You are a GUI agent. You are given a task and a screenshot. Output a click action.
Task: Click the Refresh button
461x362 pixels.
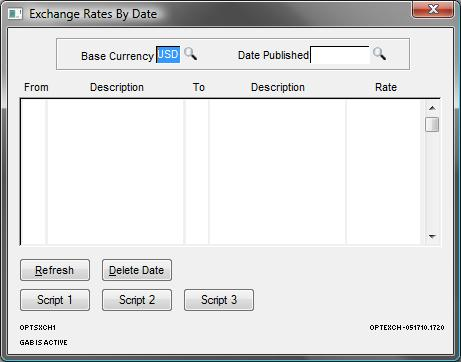point(55,270)
